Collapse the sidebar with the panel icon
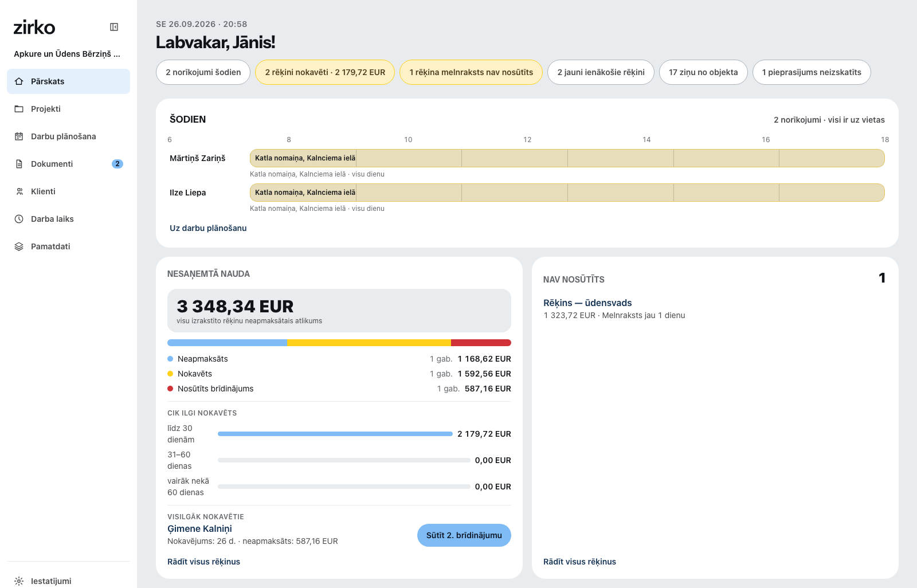Image resolution: width=917 pixels, height=588 pixels. point(114,27)
